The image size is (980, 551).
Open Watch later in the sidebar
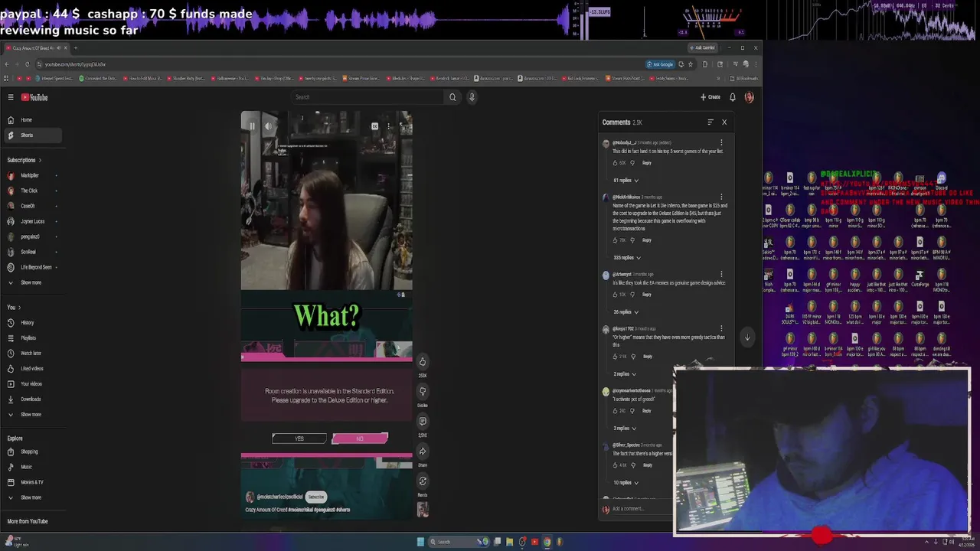[31, 354]
